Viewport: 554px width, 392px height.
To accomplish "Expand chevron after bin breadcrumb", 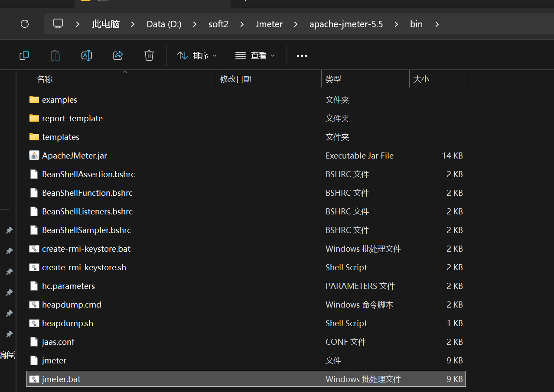I will tap(437, 24).
